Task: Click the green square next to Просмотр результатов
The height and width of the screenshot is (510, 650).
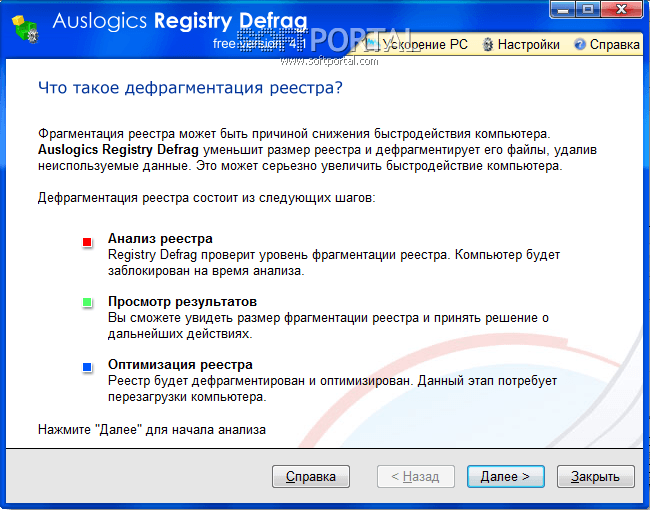Action: coord(87,303)
